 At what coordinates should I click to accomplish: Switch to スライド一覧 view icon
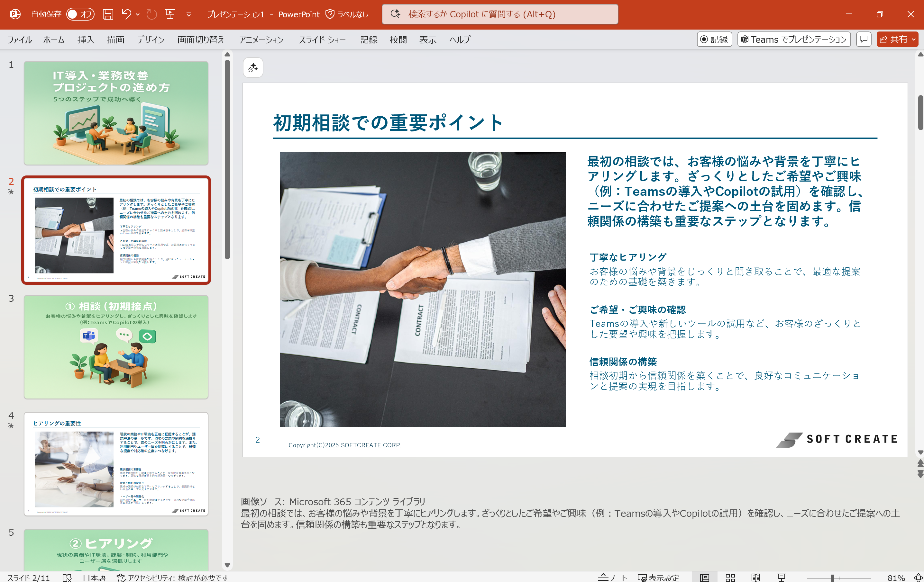click(730, 578)
